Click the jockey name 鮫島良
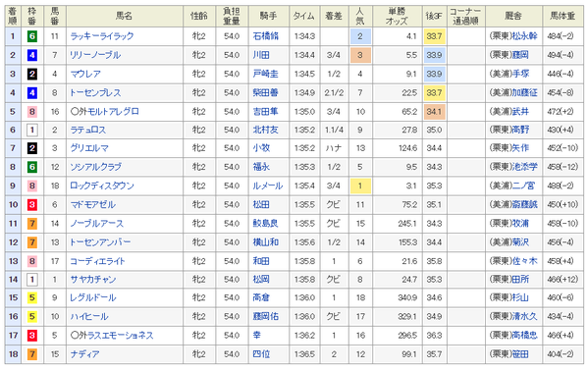 (x=265, y=224)
